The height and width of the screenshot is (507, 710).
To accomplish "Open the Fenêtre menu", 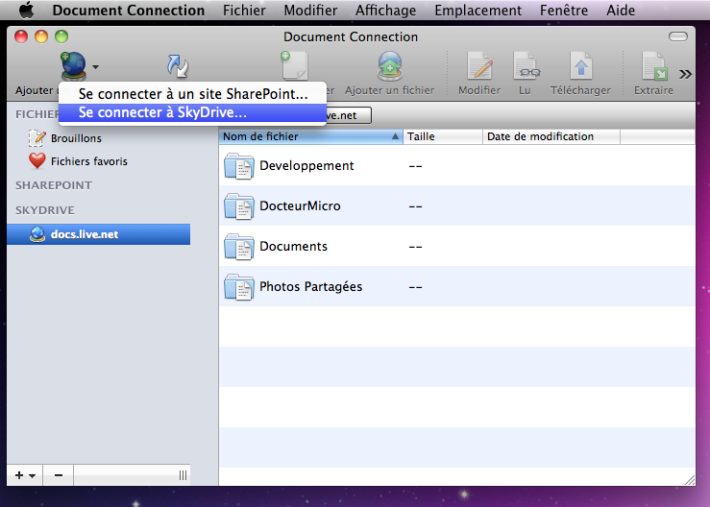I will click(564, 10).
